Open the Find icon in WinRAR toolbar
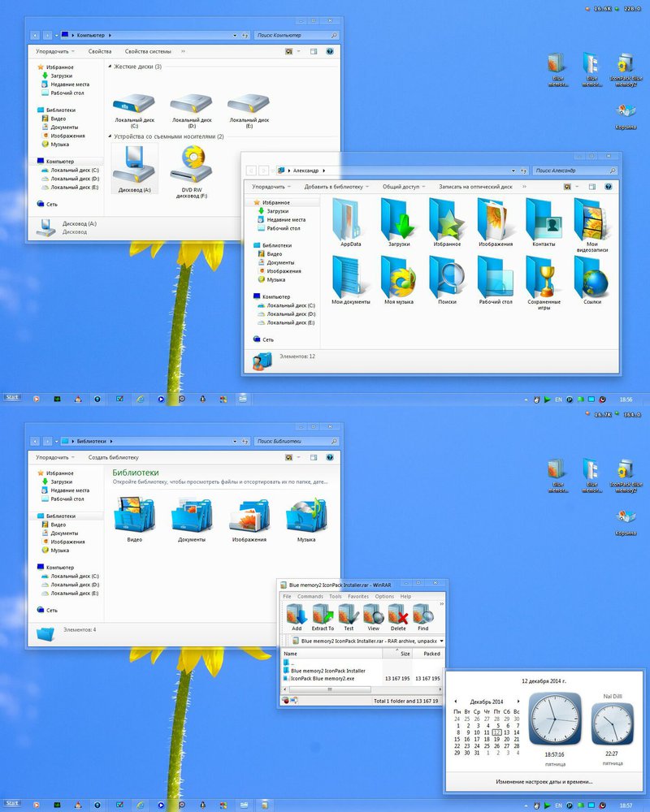This screenshot has width=650, height=812. pyautogui.click(x=424, y=615)
